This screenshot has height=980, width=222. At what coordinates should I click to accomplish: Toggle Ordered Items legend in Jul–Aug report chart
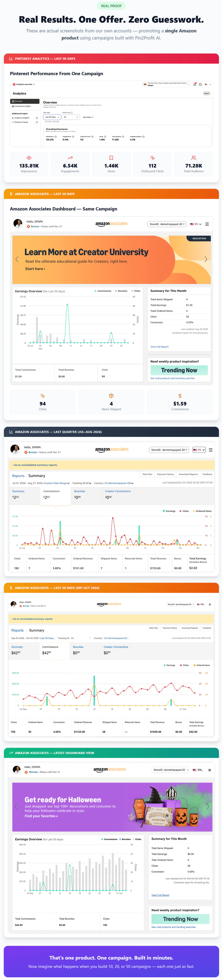tap(202, 511)
